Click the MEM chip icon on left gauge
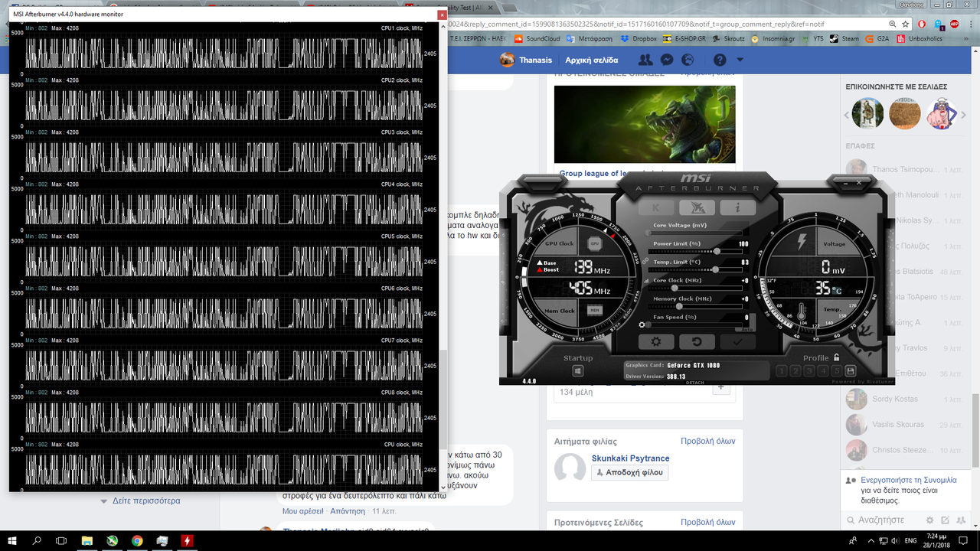Screen dimensions: 980x551 (594, 310)
